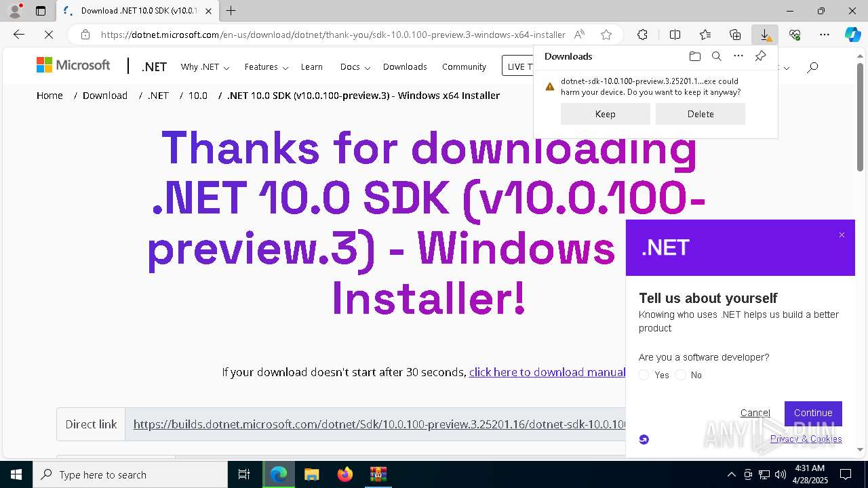The height and width of the screenshot is (488, 868).
Task: Click the direct link builds.dotnet.microsoft.com URL
Action: (379, 424)
